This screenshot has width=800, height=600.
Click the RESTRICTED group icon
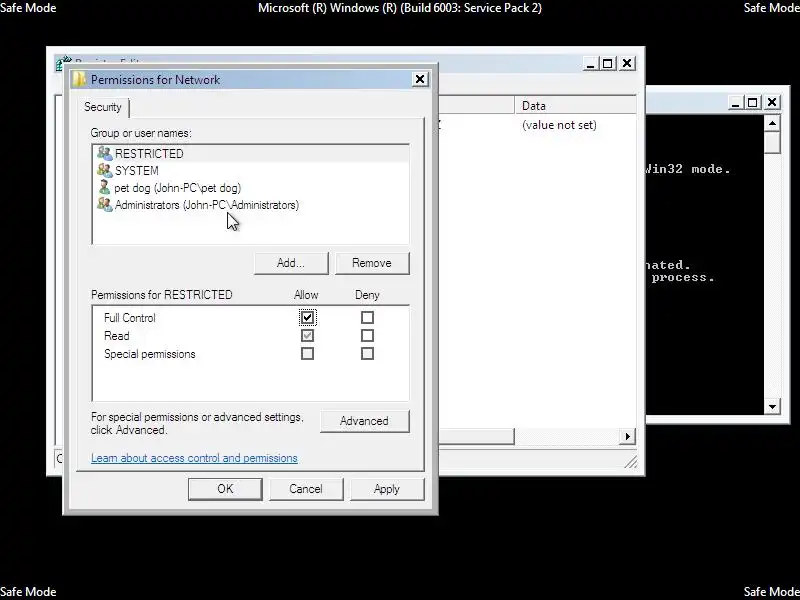point(105,153)
